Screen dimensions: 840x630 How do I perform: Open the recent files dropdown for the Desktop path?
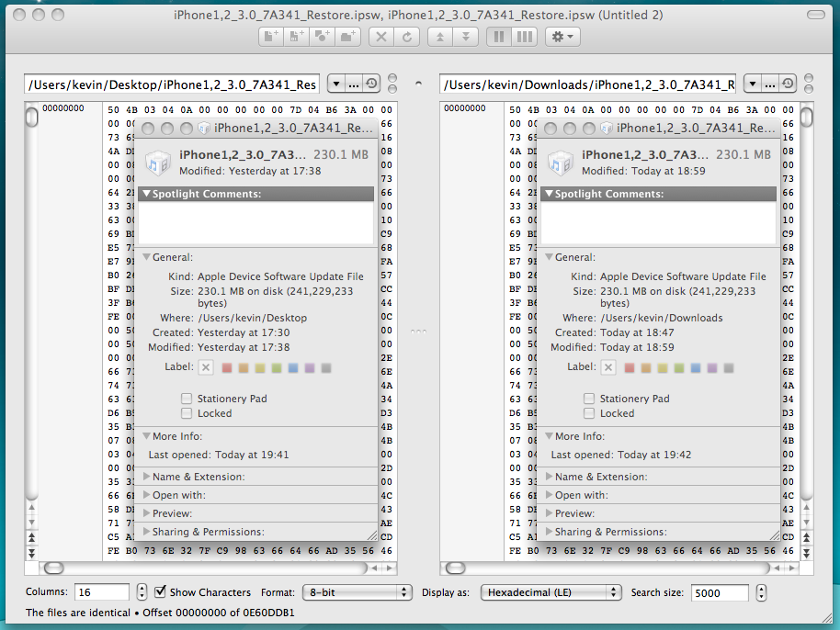click(335, 84)
